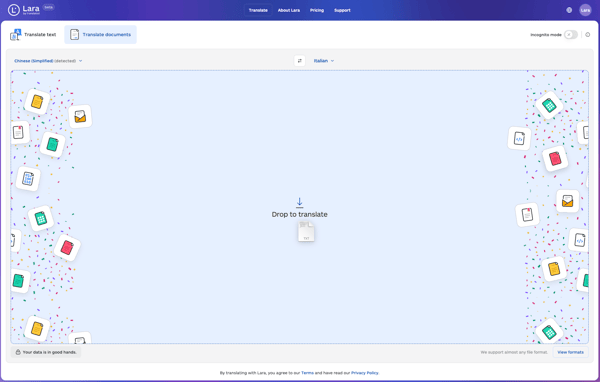Viewport: 600px width, 382px height.
Task: Click the download arrow above Drop to translate
Action: [300, 202]
